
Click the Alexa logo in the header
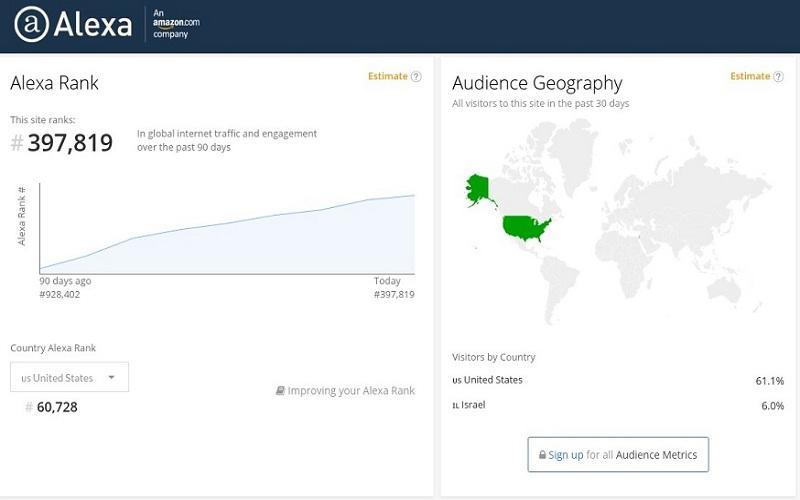pos(73,24)
